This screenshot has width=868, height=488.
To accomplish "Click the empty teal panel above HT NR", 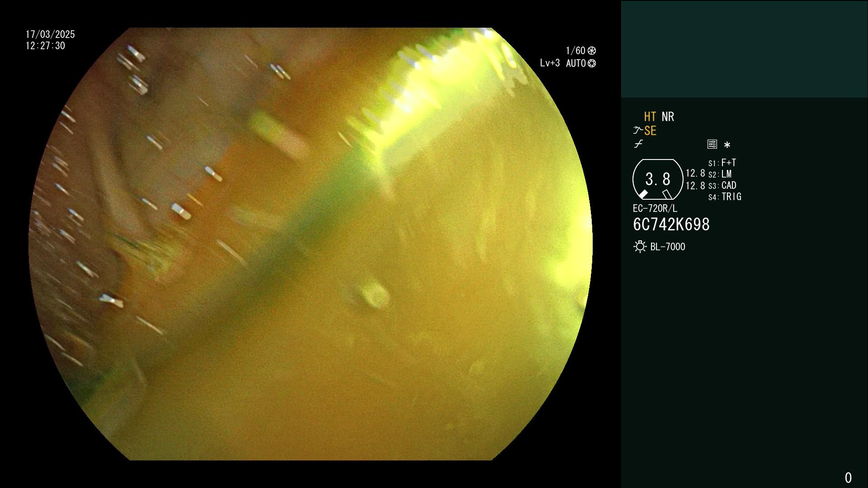I will point(744,49).
